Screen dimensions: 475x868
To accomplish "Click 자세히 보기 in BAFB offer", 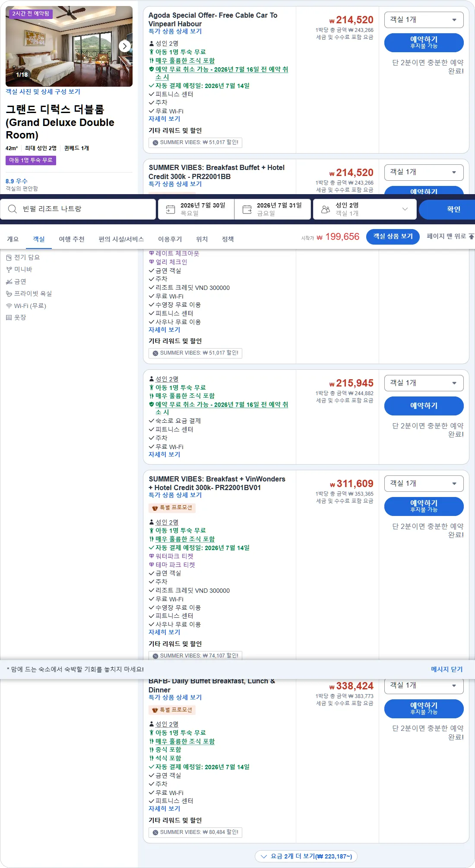I will click(x=164, y=808).
